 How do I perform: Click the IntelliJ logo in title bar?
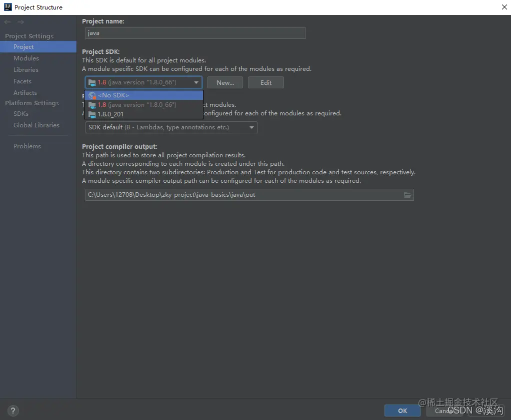pyautogui.click(x=7, y=7)
